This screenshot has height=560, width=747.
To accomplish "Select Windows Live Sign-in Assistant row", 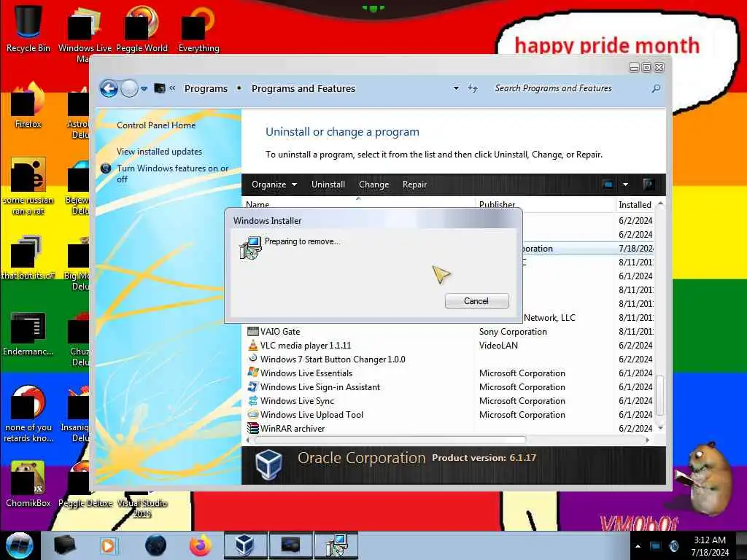I will point(448,386).
